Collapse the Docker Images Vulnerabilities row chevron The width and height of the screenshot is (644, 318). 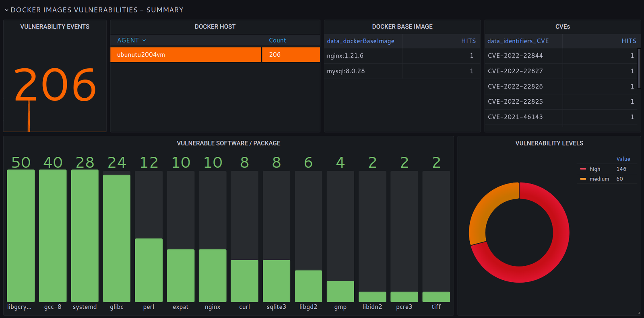point(6,10)
